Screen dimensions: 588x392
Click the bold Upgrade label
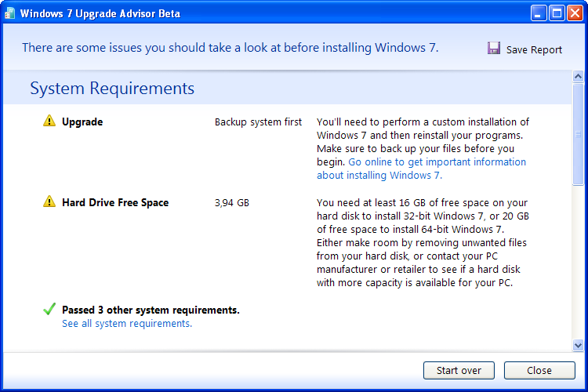(82, 122)
